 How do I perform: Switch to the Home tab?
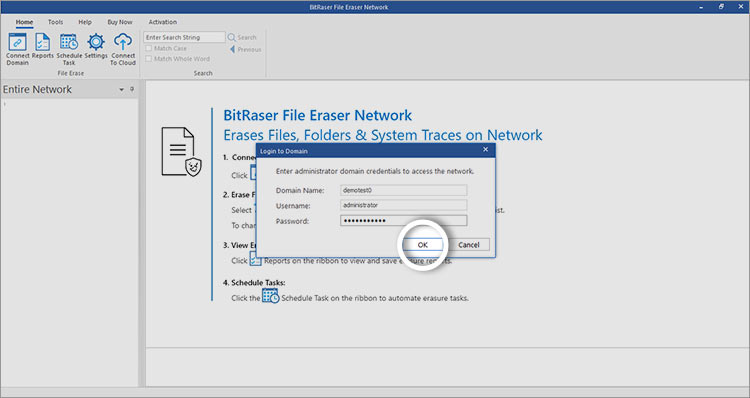click(24, 22)
